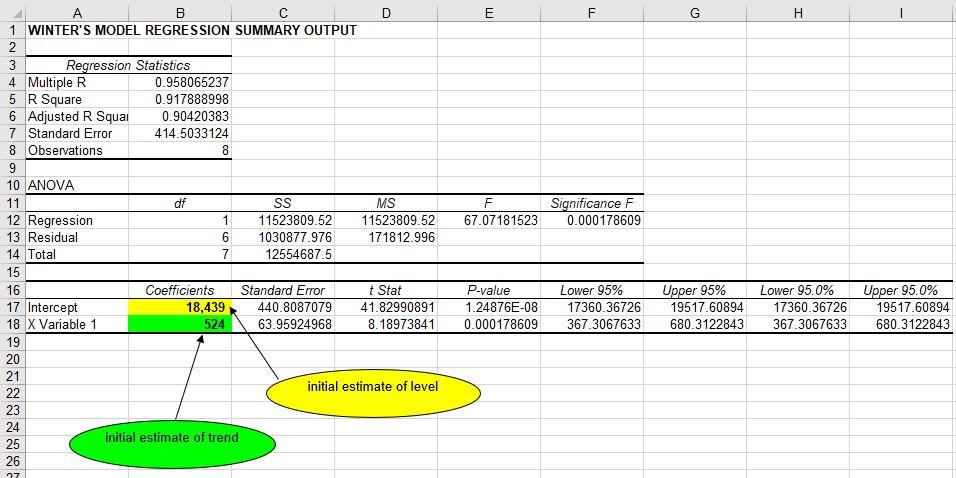Select the X Variable 1 t Stat 8.18973841
This screenshot has width=956, height=478.
pyautogui.click(x=386, y=324)
